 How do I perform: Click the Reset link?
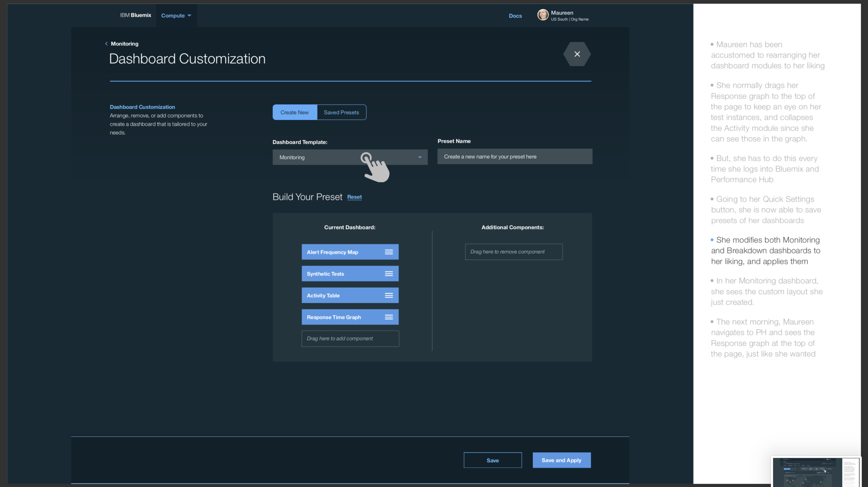(x=354, y=197)
